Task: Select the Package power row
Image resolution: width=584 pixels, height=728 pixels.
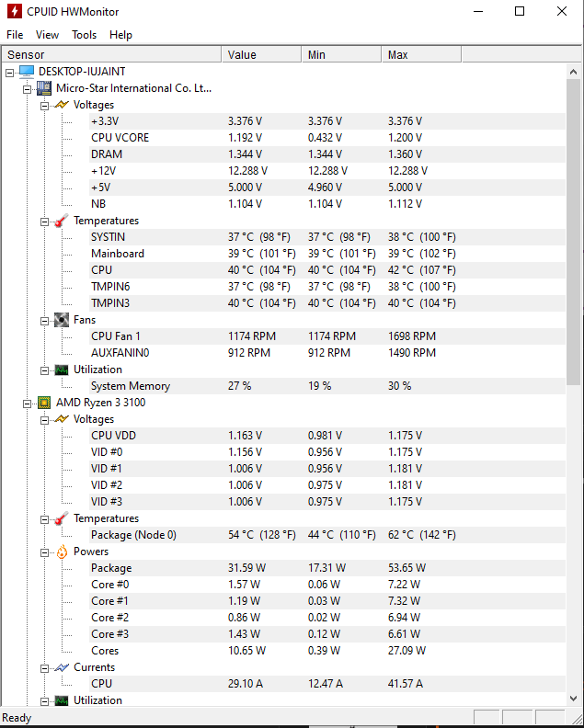Action: [x=327, y=568]
